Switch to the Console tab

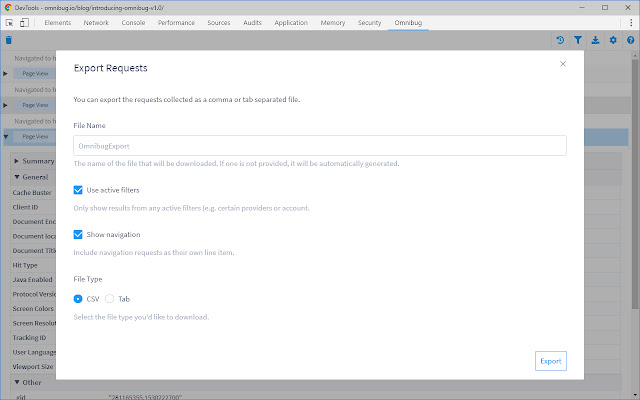133,23
